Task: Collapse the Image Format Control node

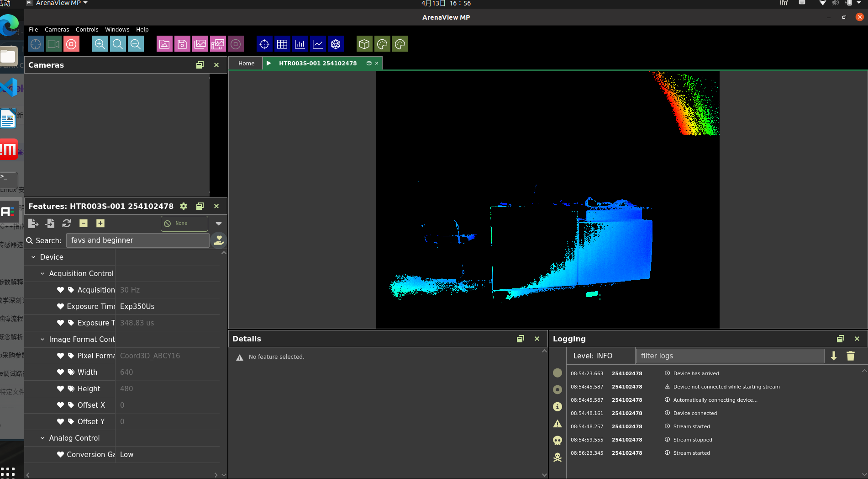Action: pos(42,340)
